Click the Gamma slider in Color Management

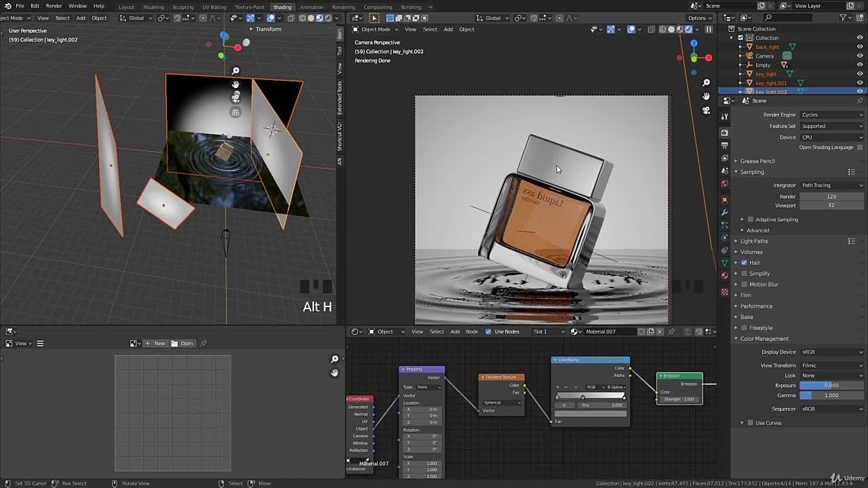(x=831, y=395)
